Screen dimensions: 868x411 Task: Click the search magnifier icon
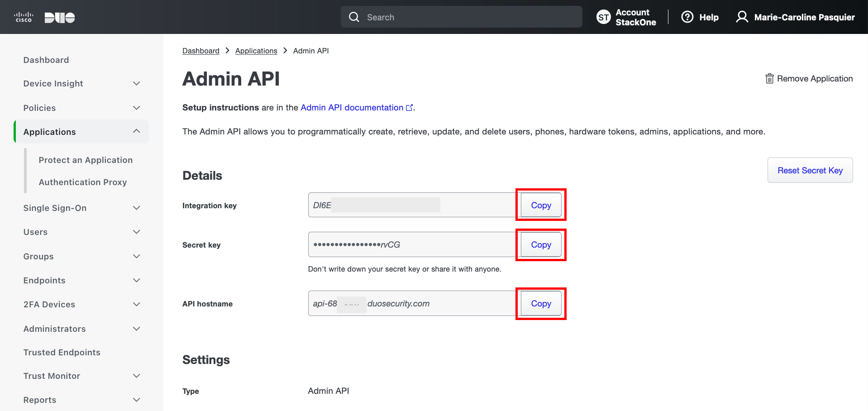(x=354, y=17)
